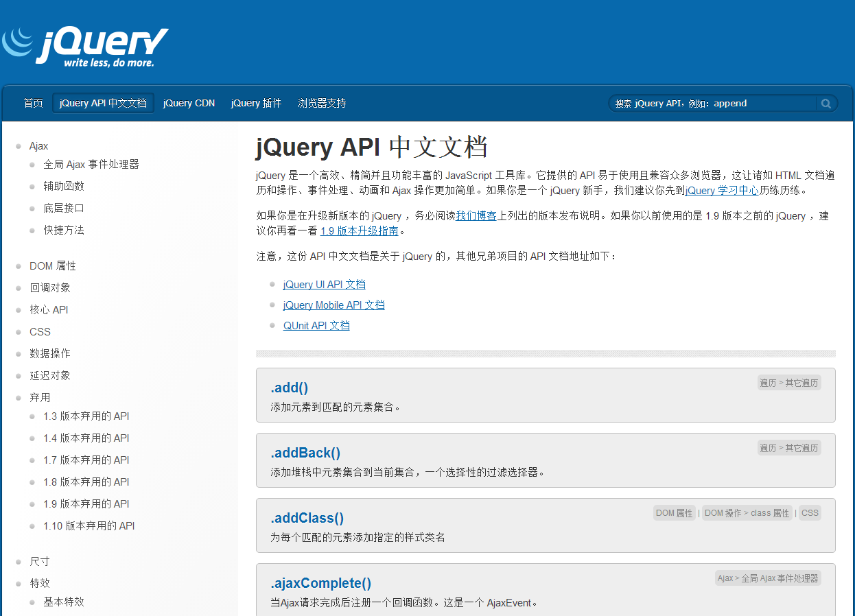The width and height of the screenshot is (855, 616).
Task: Open the jQuery 学习中心 link
Action: [721, 190]
